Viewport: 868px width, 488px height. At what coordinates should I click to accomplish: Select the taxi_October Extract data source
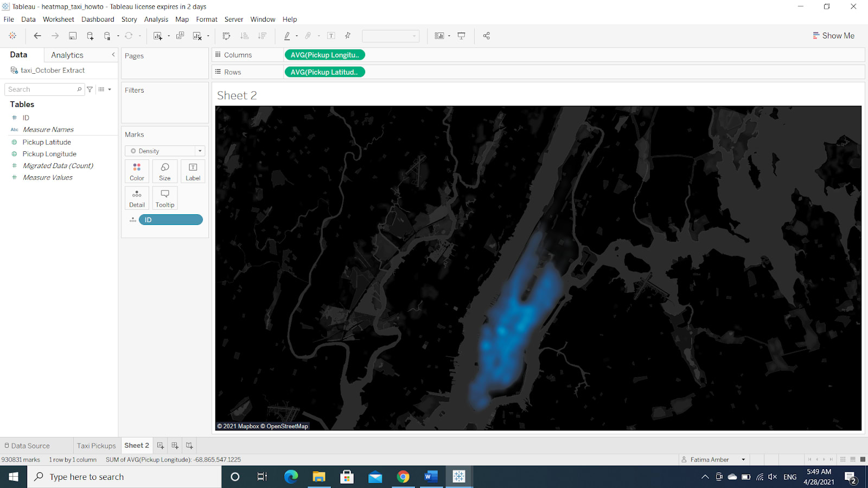tap(53, 70)
